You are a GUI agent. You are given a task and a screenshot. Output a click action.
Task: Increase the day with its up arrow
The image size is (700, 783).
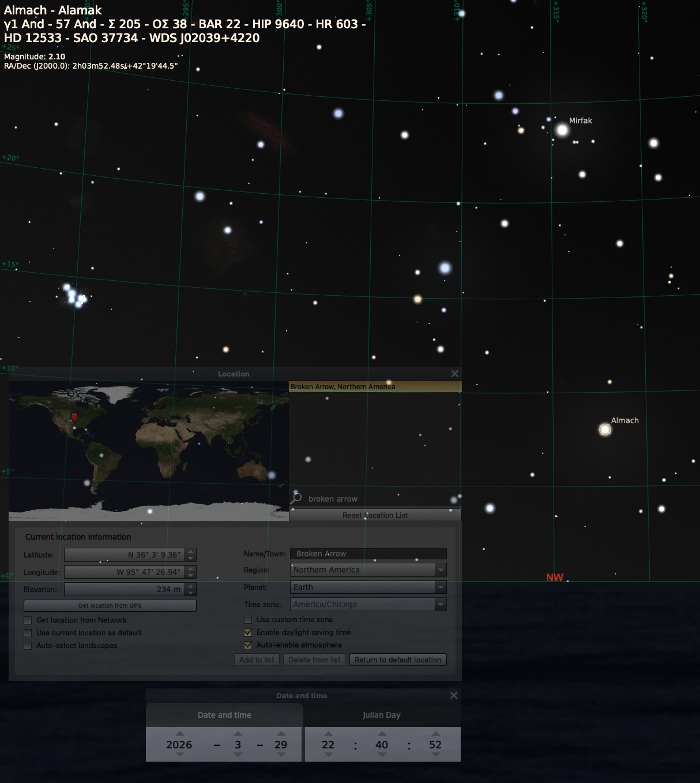(281, 733)
